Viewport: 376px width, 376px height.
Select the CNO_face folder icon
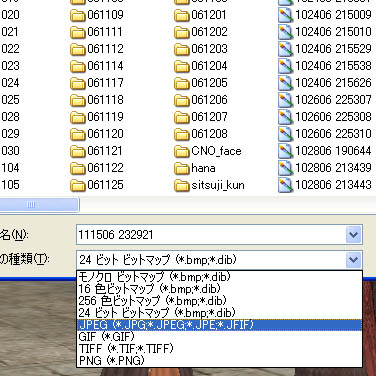[x=182, y=151]
